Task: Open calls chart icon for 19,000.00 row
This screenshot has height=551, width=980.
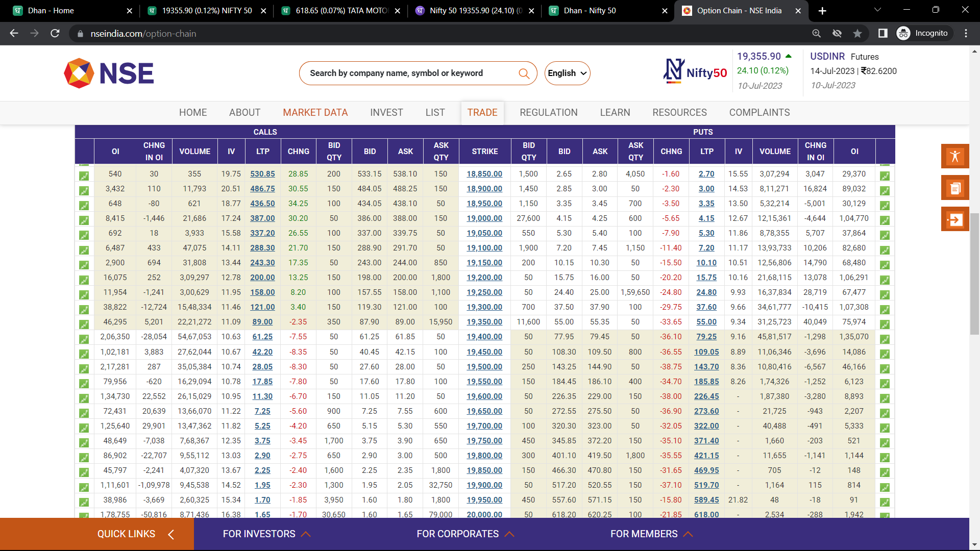Action: point(84,220)
